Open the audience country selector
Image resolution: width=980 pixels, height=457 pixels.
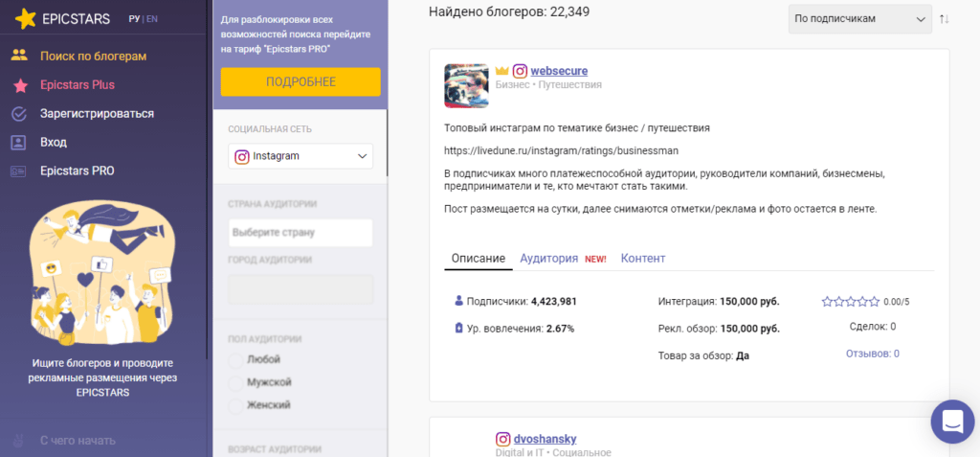301,232
